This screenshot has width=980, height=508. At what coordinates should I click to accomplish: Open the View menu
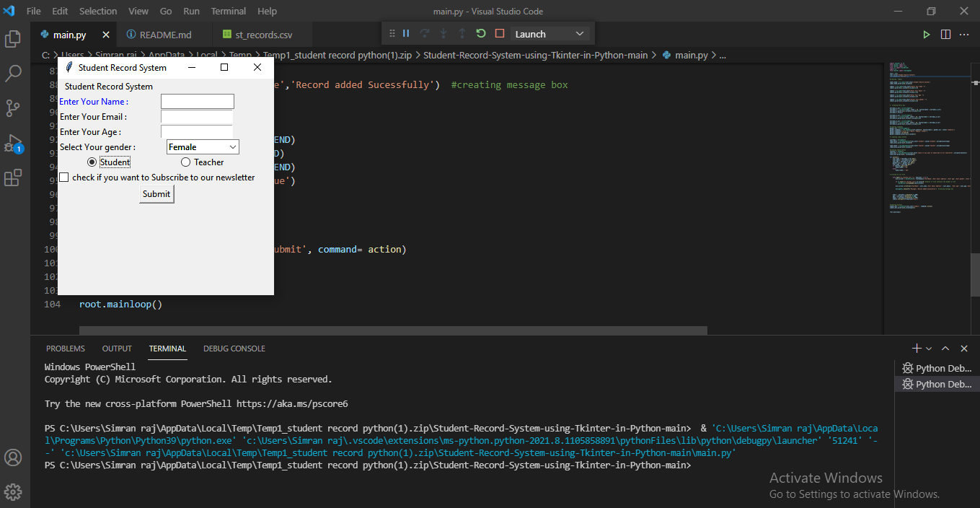[x=138, y=11]
